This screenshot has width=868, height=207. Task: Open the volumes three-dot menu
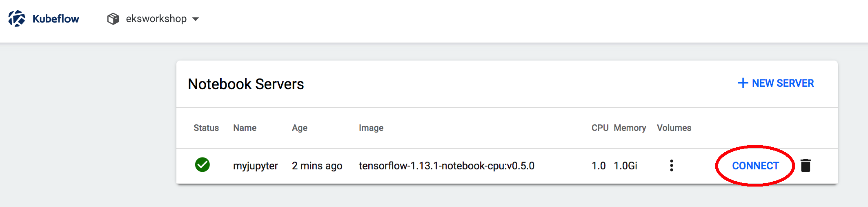coord(671,166)
